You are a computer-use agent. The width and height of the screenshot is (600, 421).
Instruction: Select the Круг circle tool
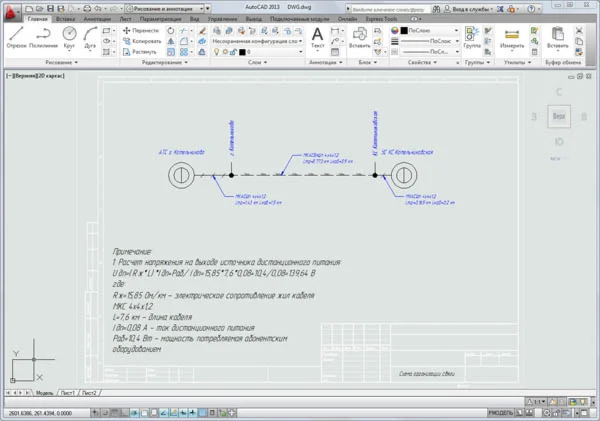click(69, 37)
